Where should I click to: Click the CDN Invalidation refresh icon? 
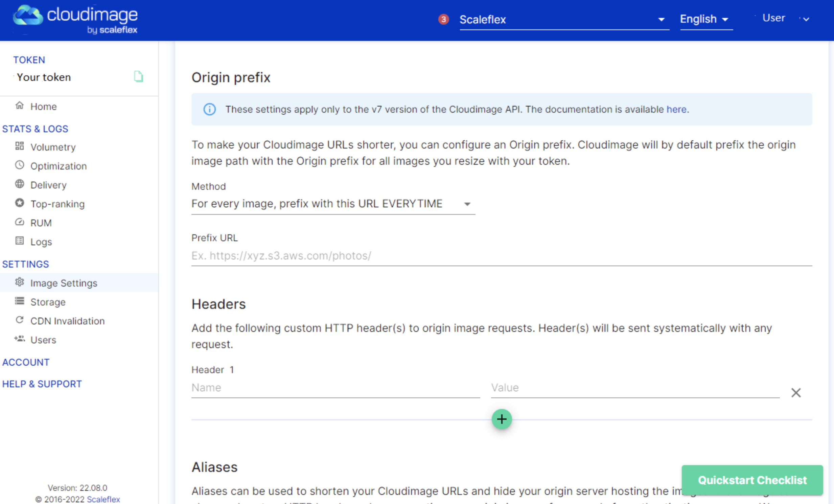click(x=20, y=320)
